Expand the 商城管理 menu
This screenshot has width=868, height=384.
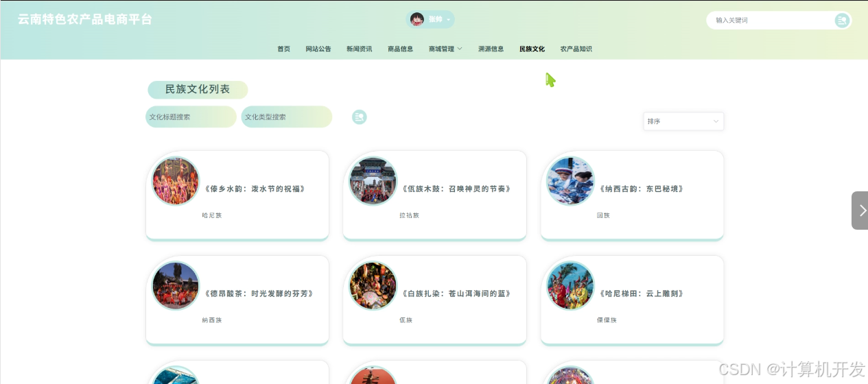[445, 49]
